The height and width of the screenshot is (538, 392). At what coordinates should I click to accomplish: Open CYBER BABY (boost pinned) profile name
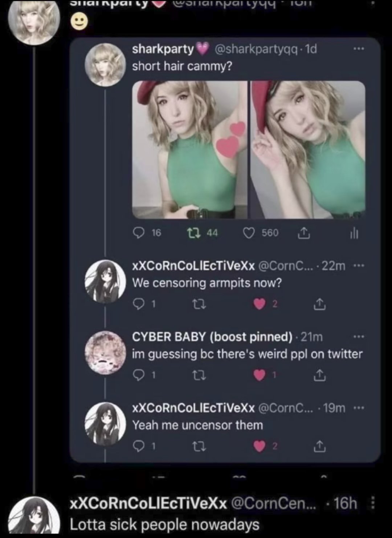coord(212,337)
